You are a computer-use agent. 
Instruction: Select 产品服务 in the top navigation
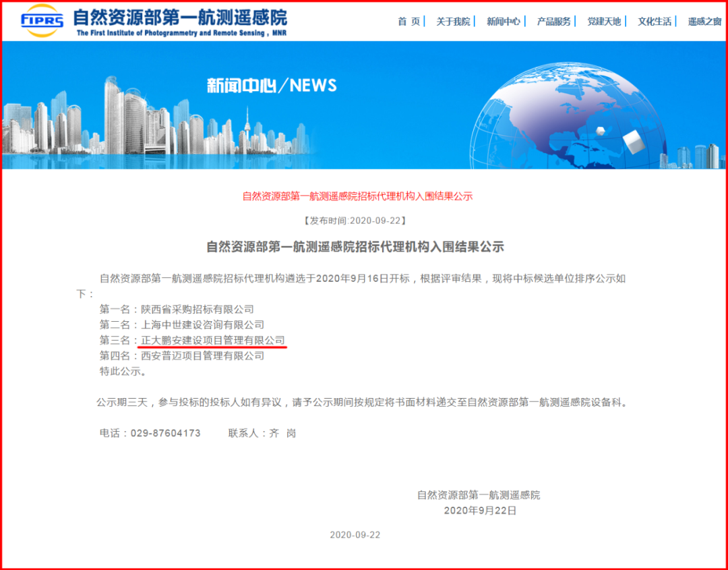(x=554, y=22)
